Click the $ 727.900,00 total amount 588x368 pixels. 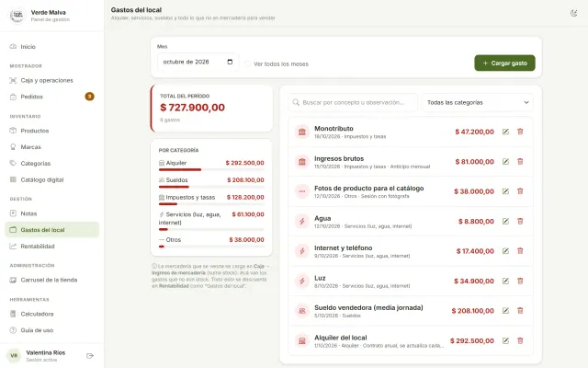(192, 108)
